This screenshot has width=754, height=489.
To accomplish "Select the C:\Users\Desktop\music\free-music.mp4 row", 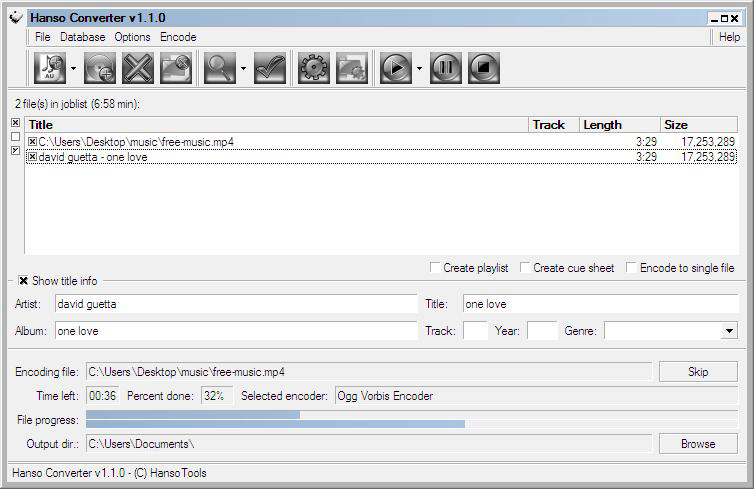I will [x=381, y=142].
